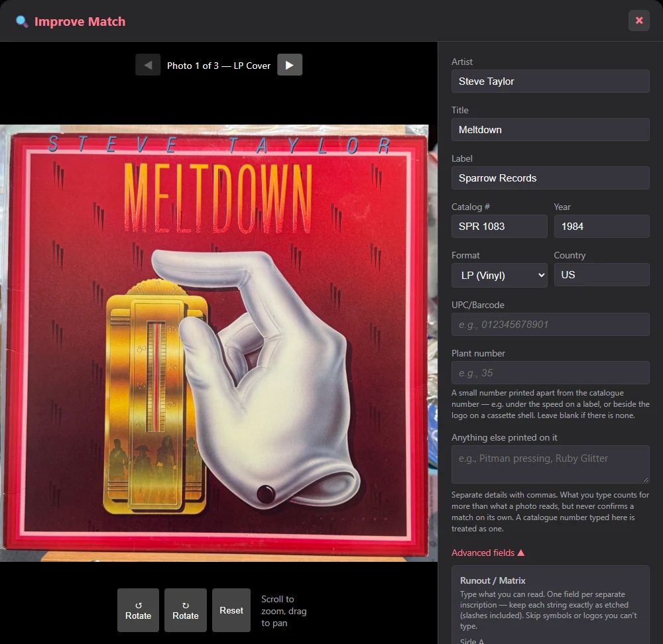Click the 'Scroll to zoom, drag to pan' hint
The image size is (663, 644).
pyautogui.click(x=284, y=611)
